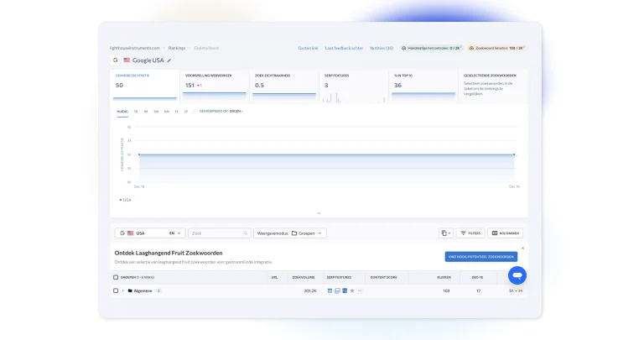
Task: Sort by the URL column header
Action: pyautogui.click(x=274, y=277)
